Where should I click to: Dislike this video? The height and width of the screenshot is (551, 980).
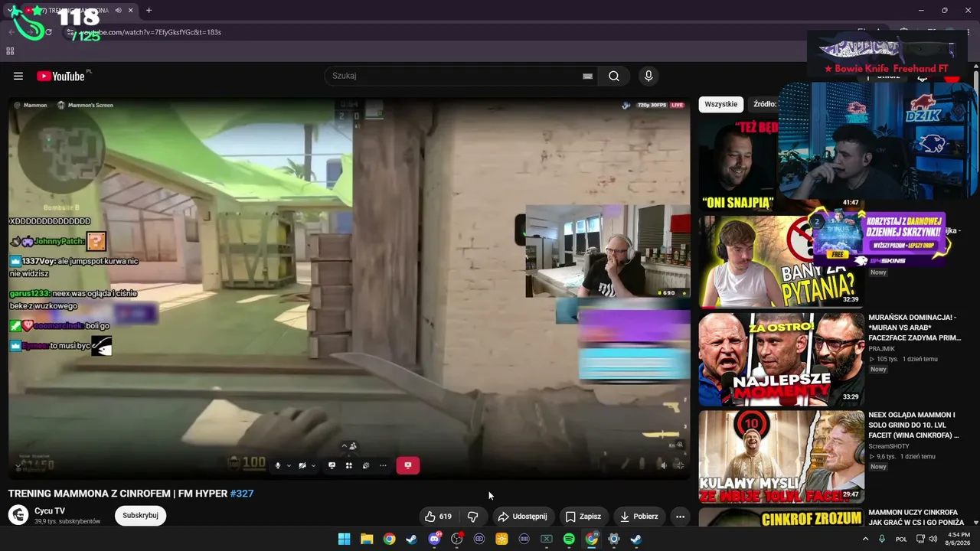[472, 517]
